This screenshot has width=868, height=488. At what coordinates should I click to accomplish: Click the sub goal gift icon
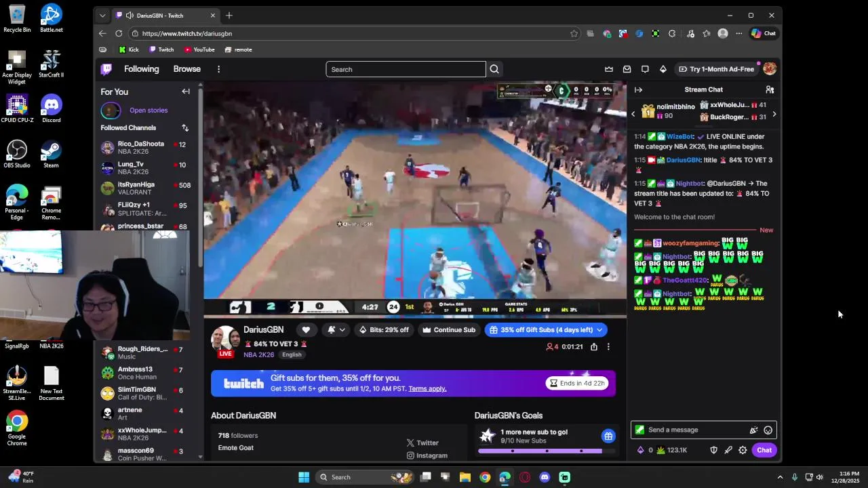[x=608, y=436]
